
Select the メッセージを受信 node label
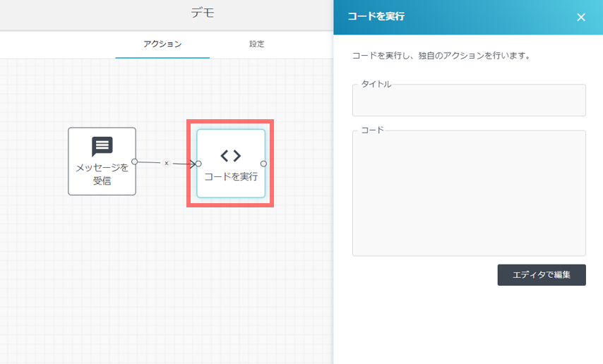coord(102,174)
